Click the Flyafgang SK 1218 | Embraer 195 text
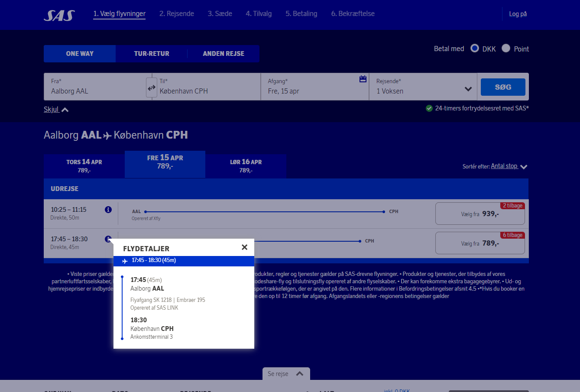The height and width of the screenshot is (392, 580). pos(168,300)
